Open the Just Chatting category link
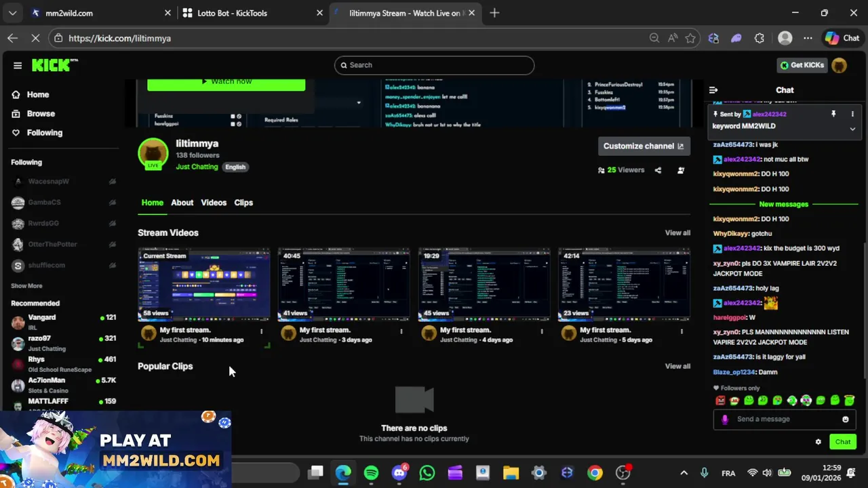868x488 pixels. tap(197, 167)
